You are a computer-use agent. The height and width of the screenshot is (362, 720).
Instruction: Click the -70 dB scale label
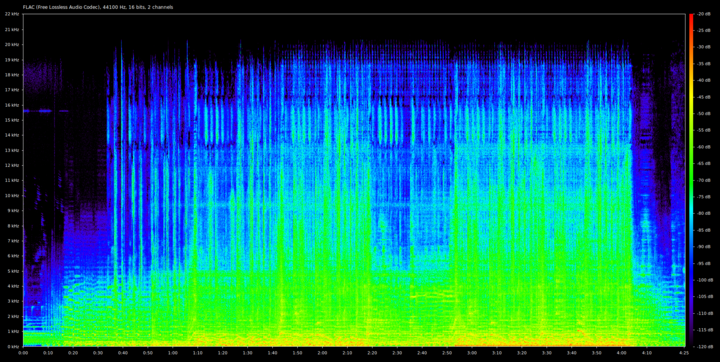[704, 180]
